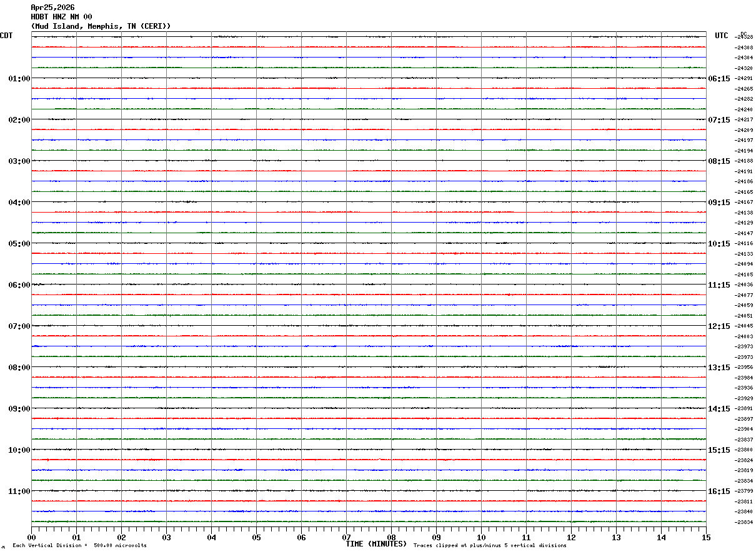756x554 pixels.
Task: Click the 01:00 CDT time label
Action: tap(19, 79)
